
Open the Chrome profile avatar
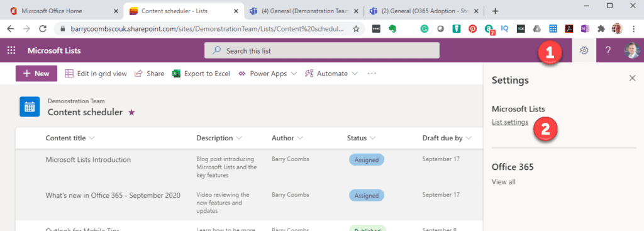[x=617, y=29]
